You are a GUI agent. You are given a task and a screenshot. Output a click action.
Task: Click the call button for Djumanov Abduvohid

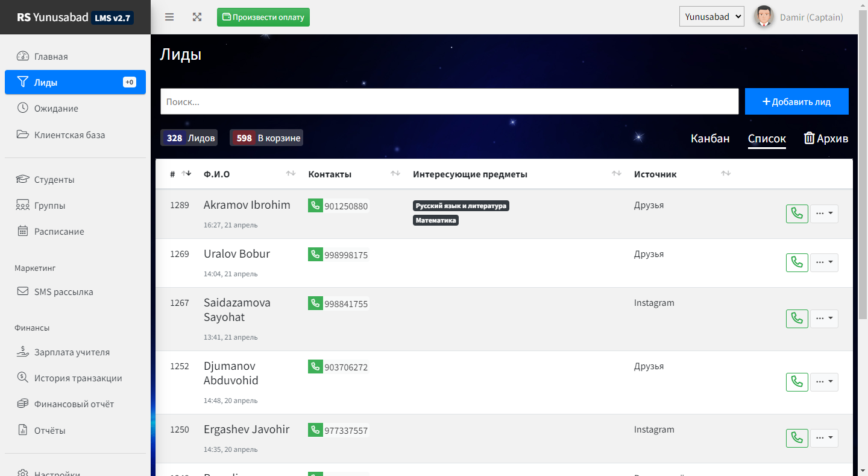click(x=797, y=382)
